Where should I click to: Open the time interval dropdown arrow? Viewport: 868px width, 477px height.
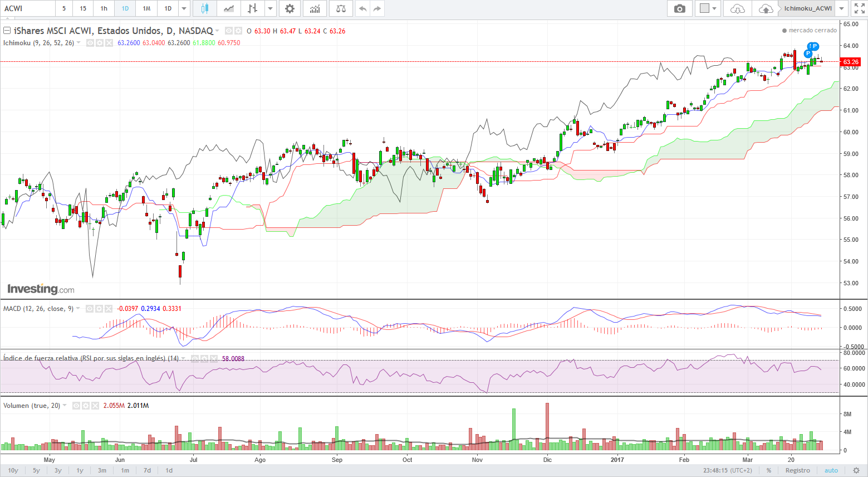click(x=184, y=8)
